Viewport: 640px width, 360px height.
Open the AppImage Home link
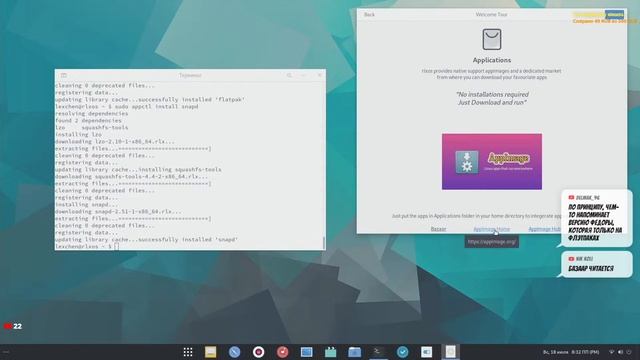pos(491,229)
